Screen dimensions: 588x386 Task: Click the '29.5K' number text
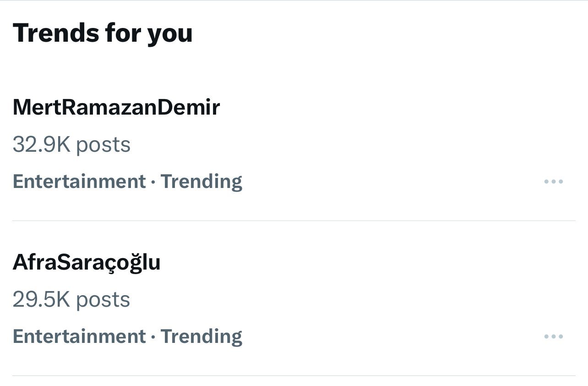coord(41,299)
